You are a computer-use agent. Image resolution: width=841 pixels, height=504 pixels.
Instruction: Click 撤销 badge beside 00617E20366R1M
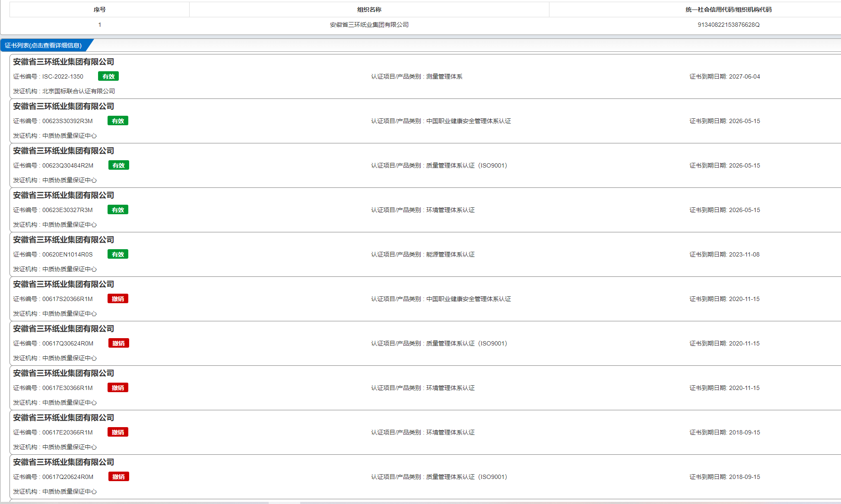click(118, 432)
